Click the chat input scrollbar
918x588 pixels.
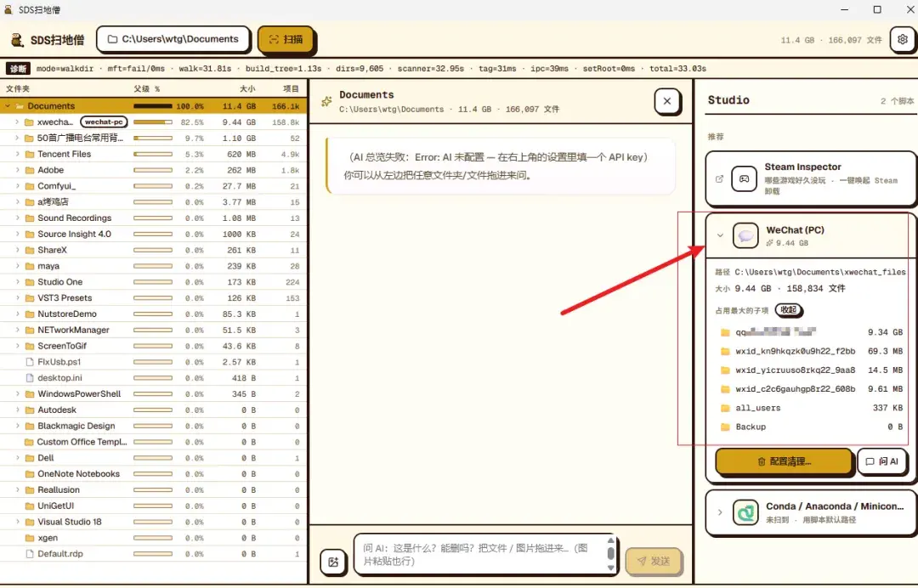610,553
